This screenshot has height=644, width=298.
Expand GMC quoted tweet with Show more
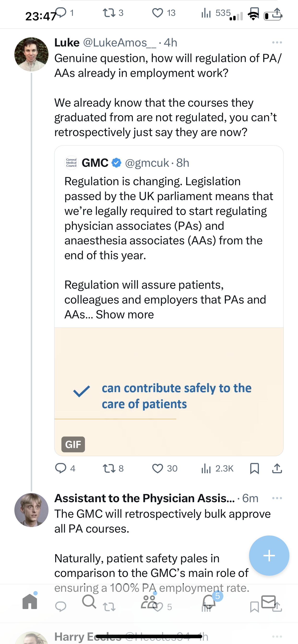coord(125,315)
